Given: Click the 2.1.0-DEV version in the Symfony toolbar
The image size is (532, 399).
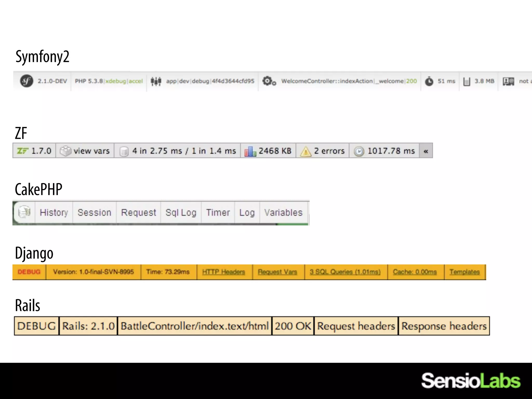Looking at the screenshot, I should [52, 81].
